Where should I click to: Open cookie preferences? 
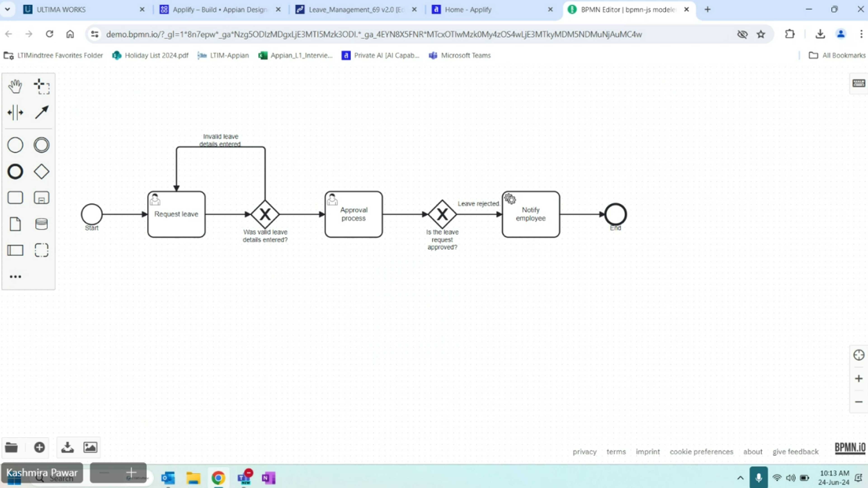pyautogui.click(x=701, y=452)
